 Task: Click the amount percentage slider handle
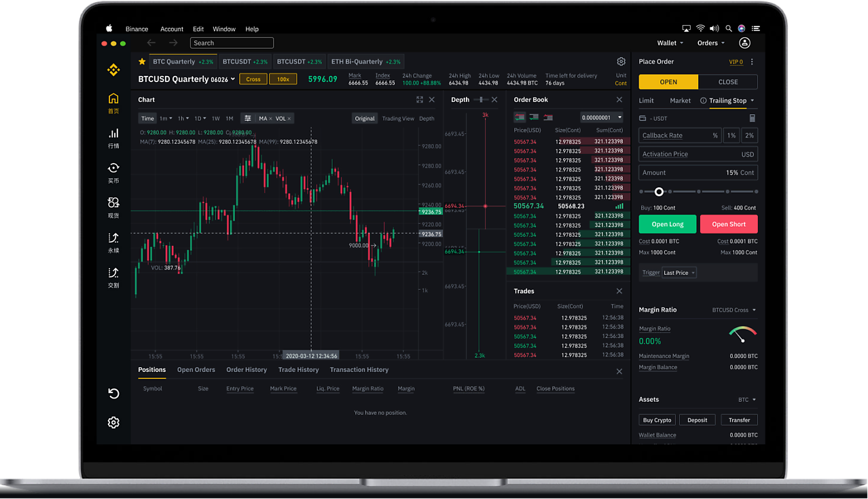(658, 192)
